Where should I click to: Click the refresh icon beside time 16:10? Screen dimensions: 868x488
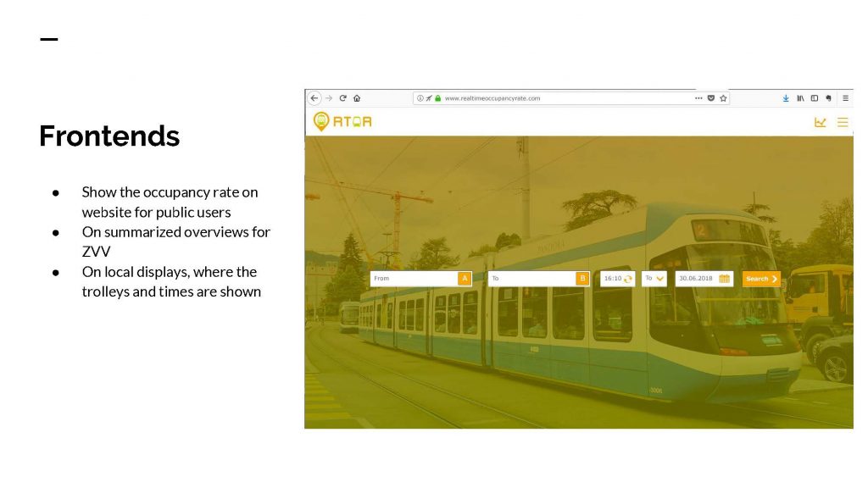tap(628, 279)
